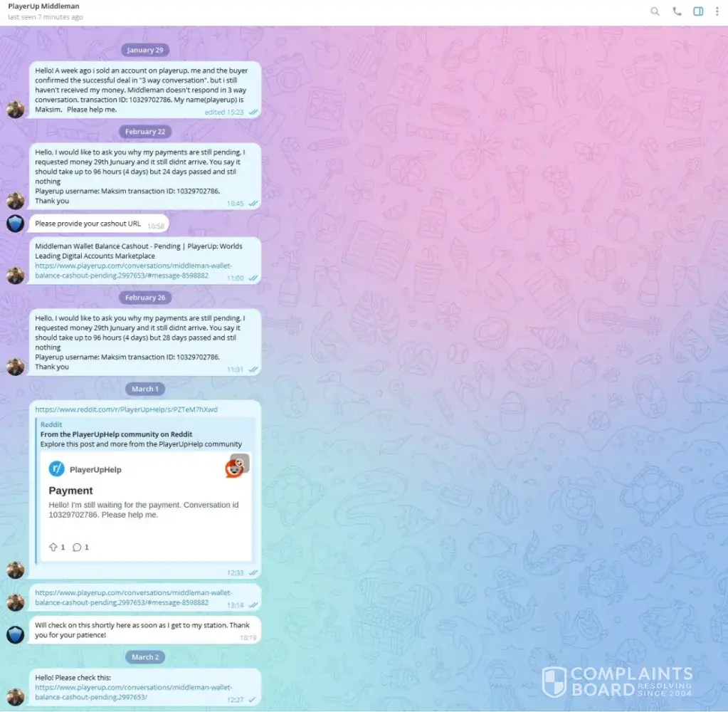Open playerup cashout link sent at 13:14
728x712 pixels.
click(x=133, y=597)
